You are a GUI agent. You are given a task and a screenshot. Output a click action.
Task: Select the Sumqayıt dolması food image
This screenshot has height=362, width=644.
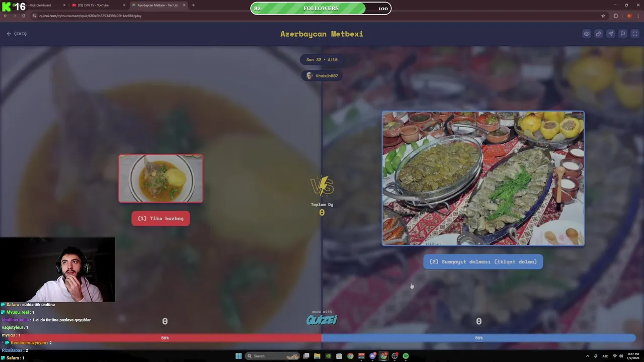click(x=483, y=178)
